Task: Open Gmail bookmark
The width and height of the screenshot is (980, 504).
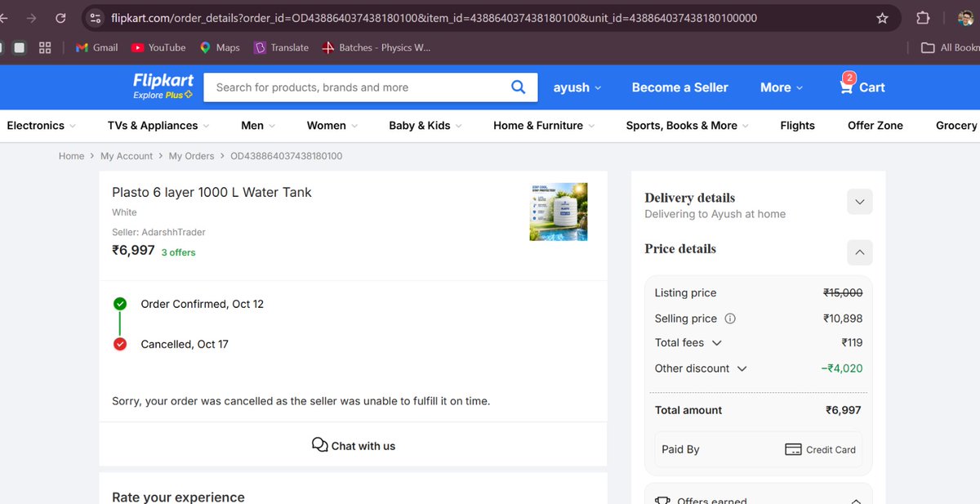Action: (x=96, y=47)
